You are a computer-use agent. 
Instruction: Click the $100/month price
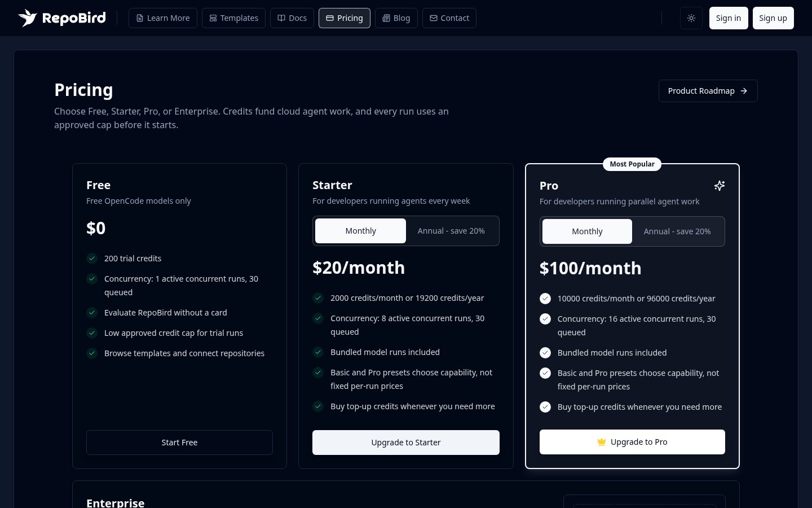(590, 268)
